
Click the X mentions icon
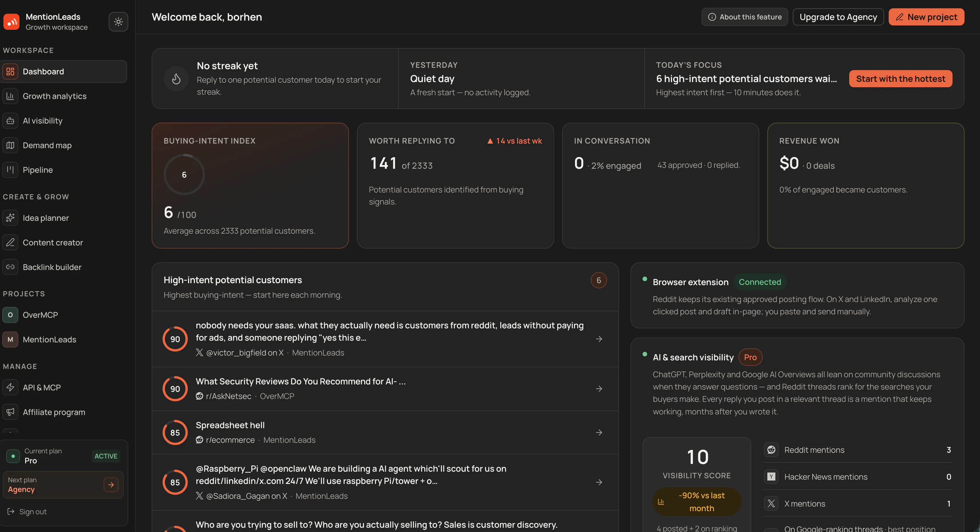tap(771, 503)
